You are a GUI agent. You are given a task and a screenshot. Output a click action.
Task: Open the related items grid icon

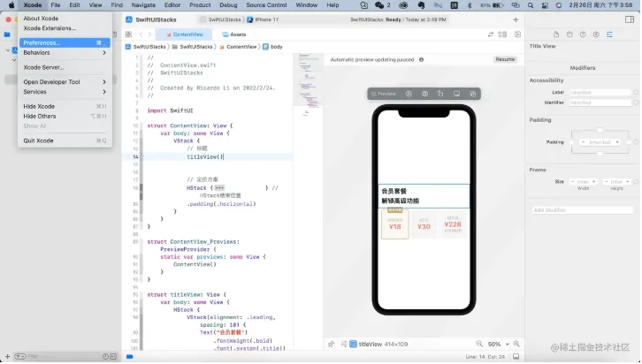click(128, 34)
